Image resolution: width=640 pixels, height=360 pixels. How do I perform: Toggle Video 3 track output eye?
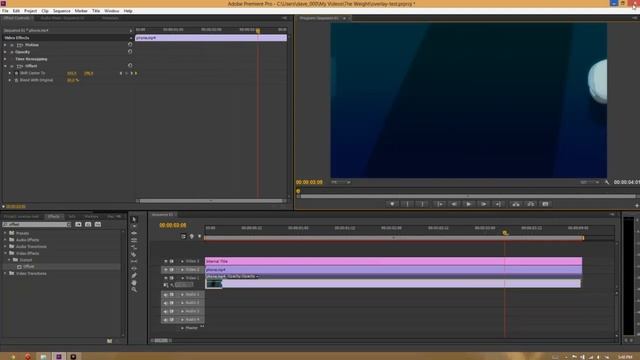click(x=166, y=261)
